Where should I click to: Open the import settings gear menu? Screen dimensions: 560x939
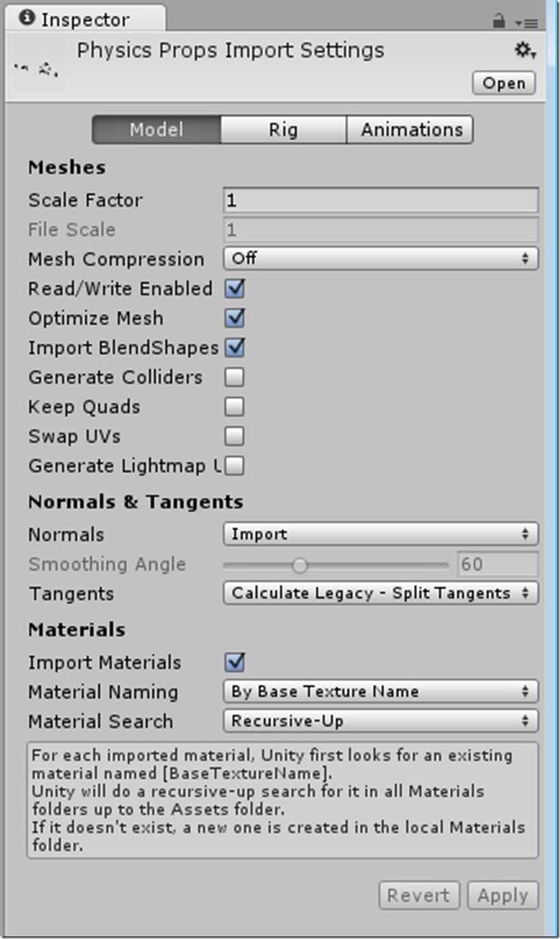coord(524,50)
